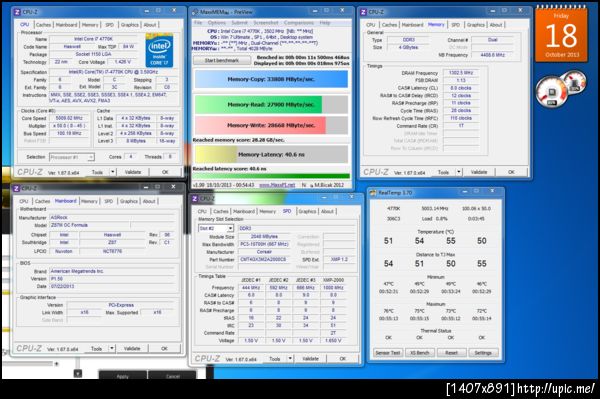Viewport: 600px width, 399px height.
Task: Expand Tools arrow in CPU-Z SPD window
Action: point(290,359)
